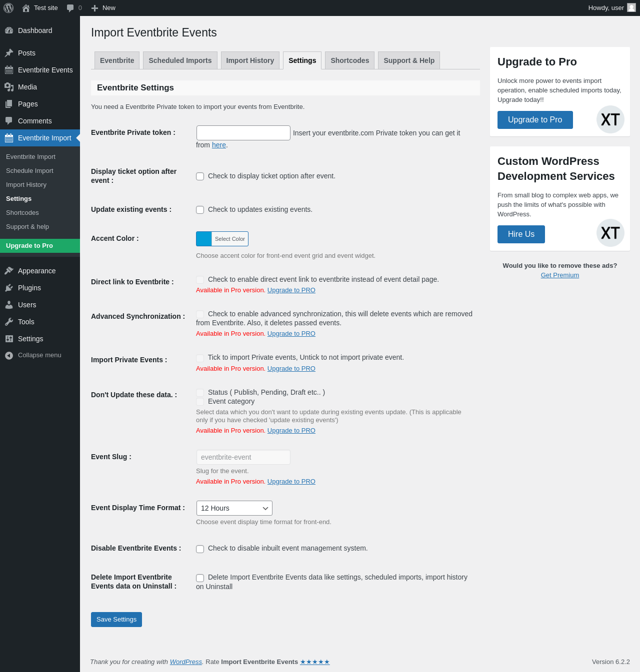Image resolution: width=640 pixels, height=672 pixels.
Task: Tick the direct link to Eventbrite checkbox
Action: tap(200, 280)
